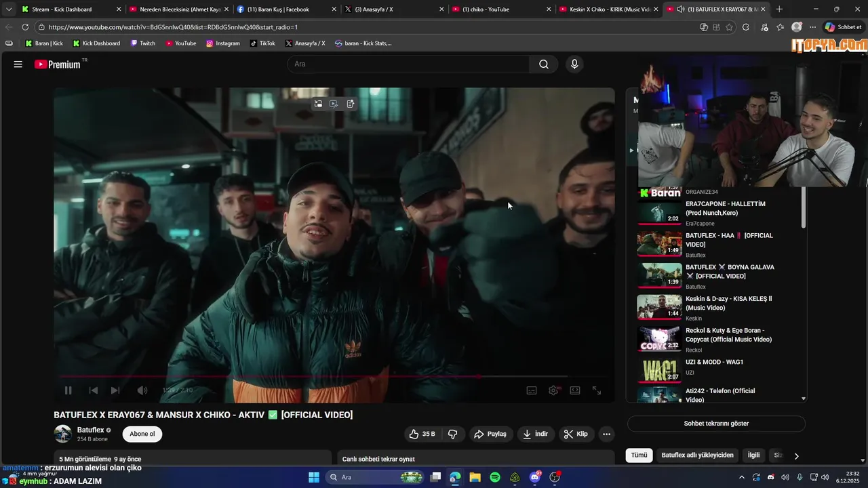Click the search magnifier button
Viewport: 868px width, 488px height.
pos(544,64)
